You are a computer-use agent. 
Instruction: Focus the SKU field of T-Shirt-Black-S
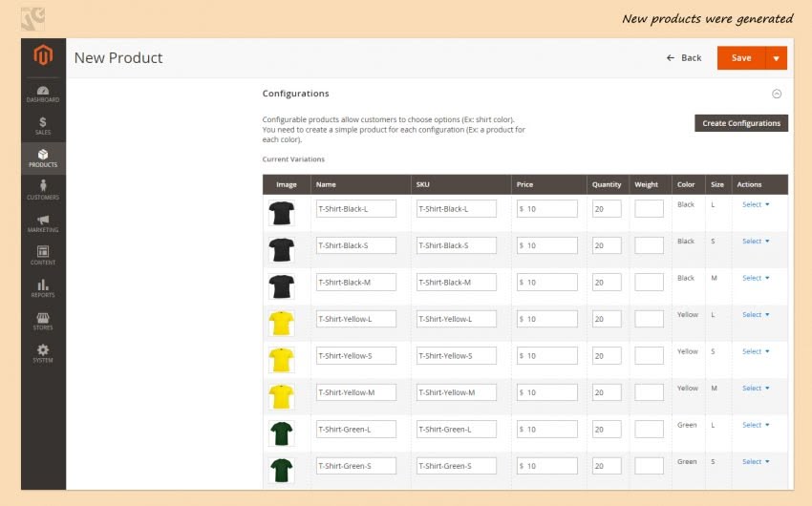457,245
